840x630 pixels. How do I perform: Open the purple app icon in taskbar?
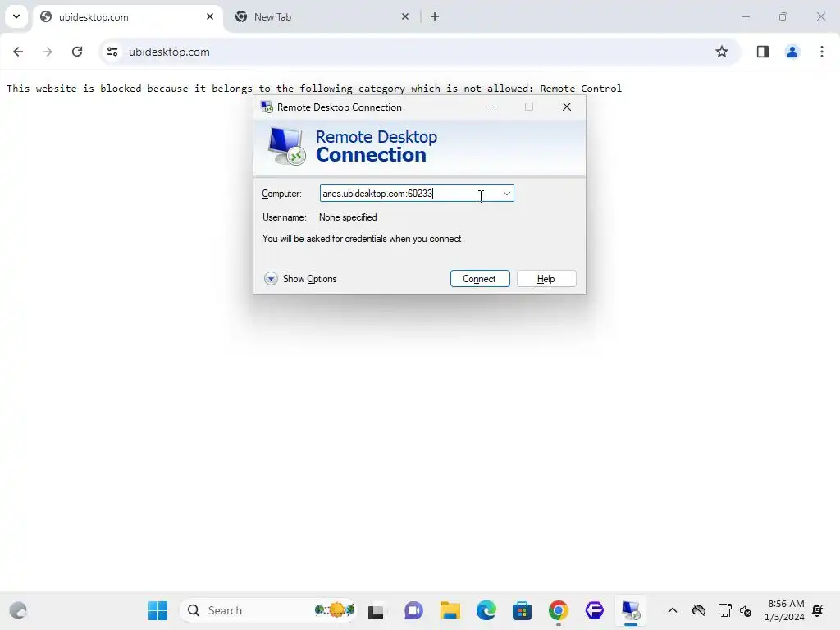click(595, 610)
